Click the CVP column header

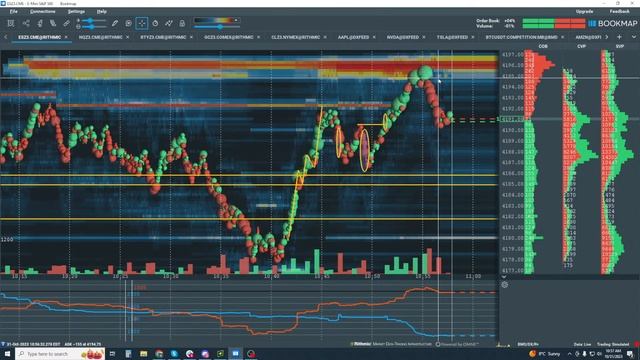[581, 47]
